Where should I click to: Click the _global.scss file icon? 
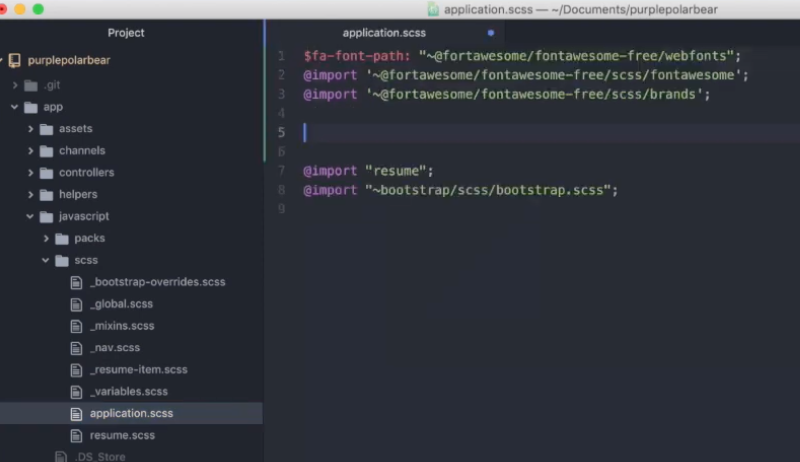[x=76, y=304]
